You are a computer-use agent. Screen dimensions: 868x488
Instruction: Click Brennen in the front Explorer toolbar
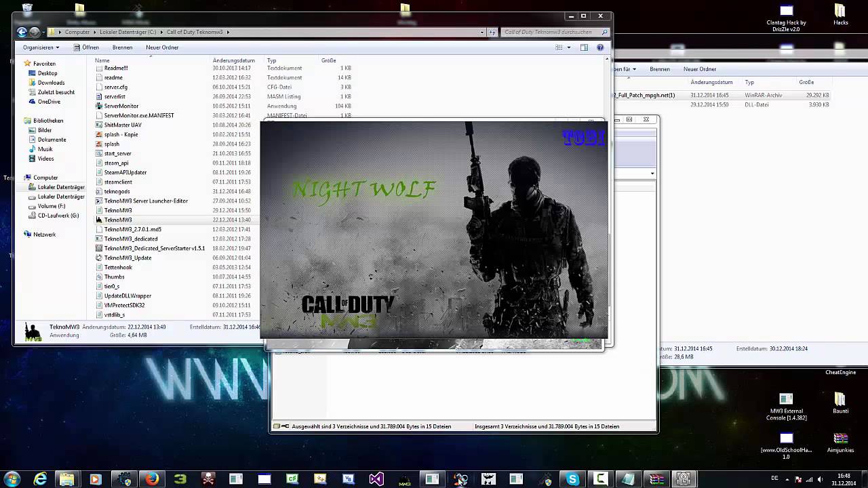tap(122, 47)
